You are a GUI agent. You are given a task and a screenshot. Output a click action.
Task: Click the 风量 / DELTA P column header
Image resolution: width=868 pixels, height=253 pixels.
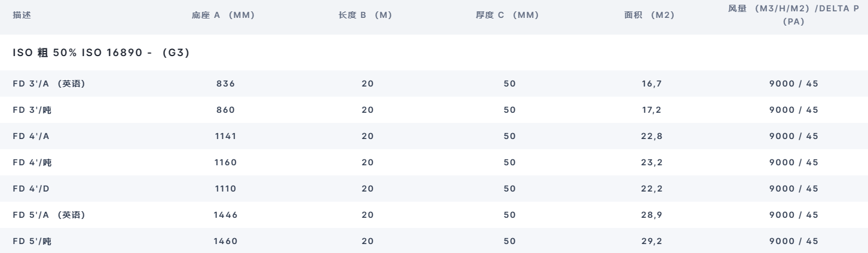pos(793,16)
